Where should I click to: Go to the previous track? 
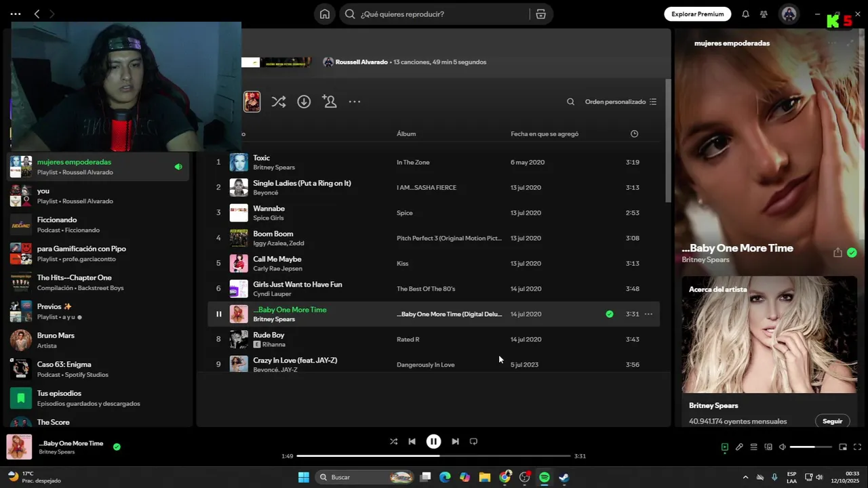412,441
